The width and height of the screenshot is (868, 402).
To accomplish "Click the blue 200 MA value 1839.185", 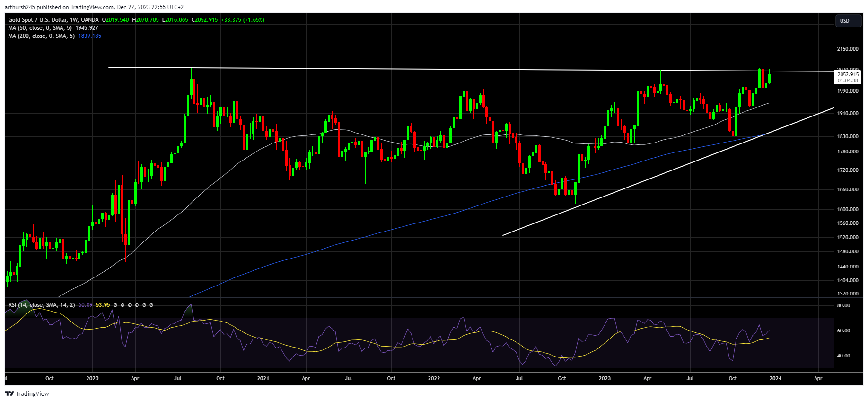I will tap(90, 36).
